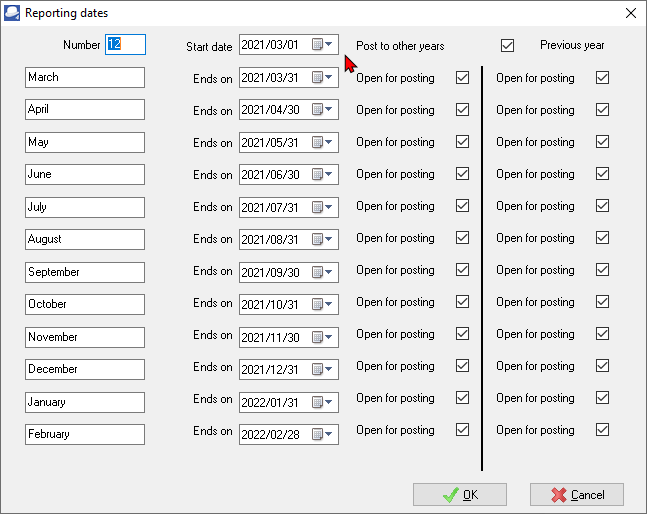Expand the January end date dropdown arrow
The image size is (647, 514).
click(330, 402)
